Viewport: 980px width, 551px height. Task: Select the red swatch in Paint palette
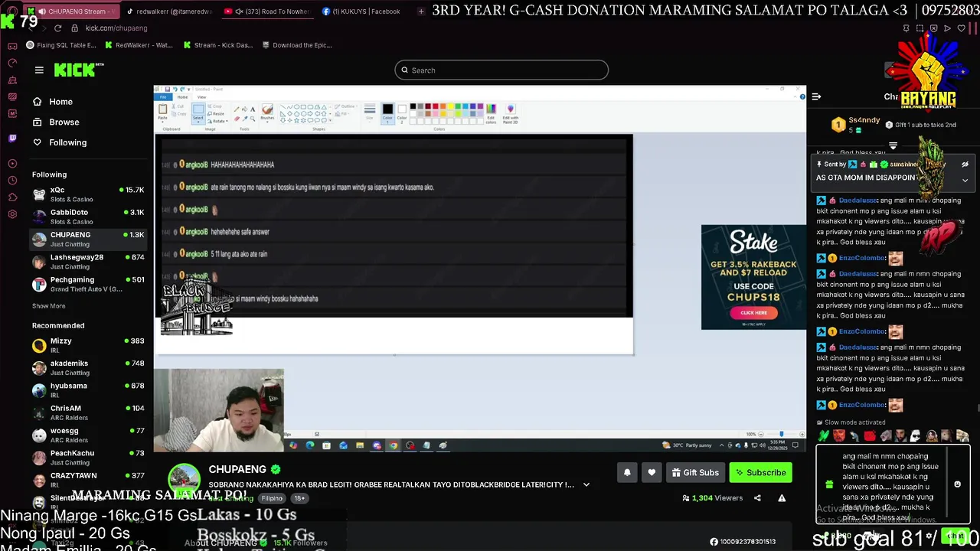tap(435, 106)
